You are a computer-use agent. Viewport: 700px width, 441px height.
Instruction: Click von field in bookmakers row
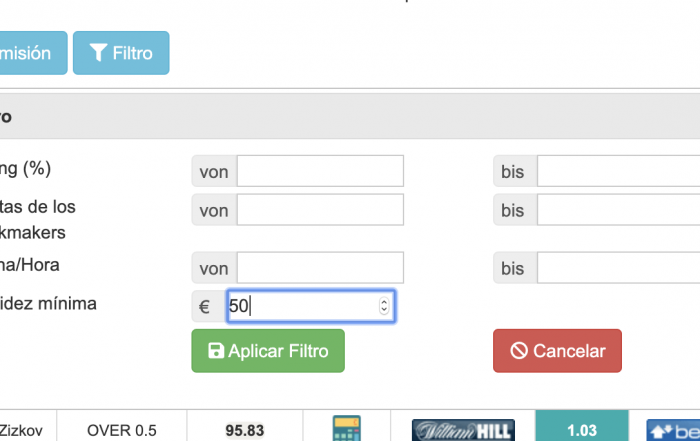point(320,209)
